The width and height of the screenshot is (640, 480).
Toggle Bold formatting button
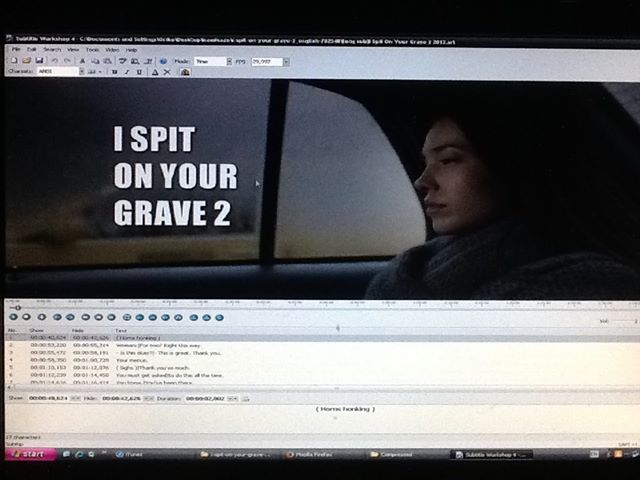pyautogui.click(x=115, y=72)
